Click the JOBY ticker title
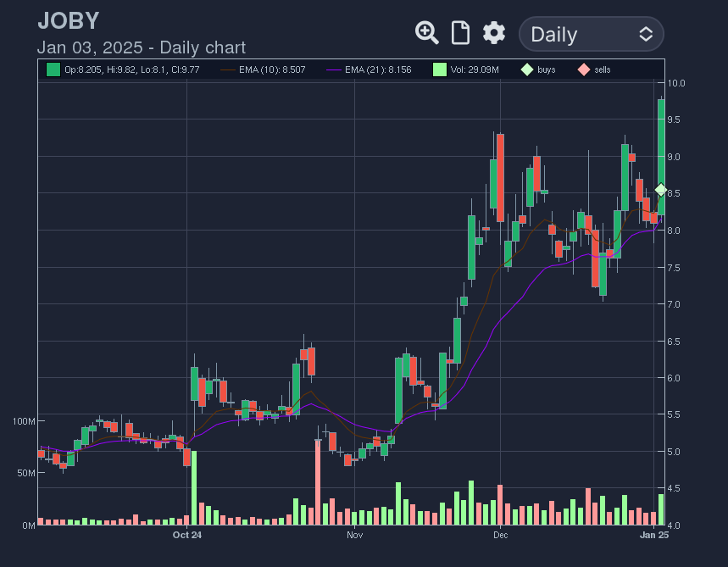 [69, 21]
